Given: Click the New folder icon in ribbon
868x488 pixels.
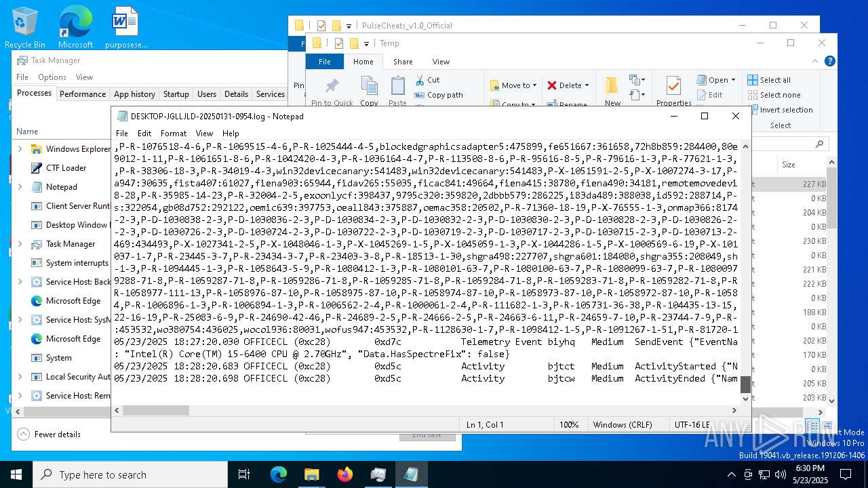Looking at the screenshot, I should (612, 85).
